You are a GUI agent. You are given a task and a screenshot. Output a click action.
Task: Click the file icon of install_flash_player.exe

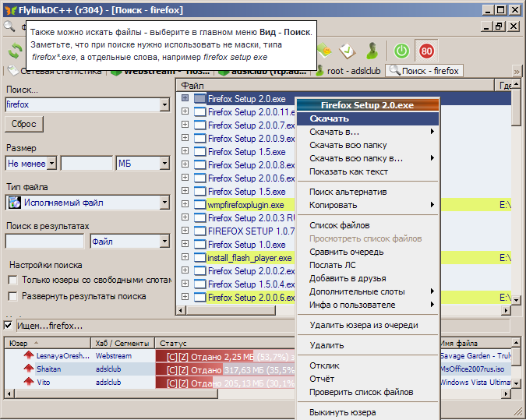(x=199, y=257)
